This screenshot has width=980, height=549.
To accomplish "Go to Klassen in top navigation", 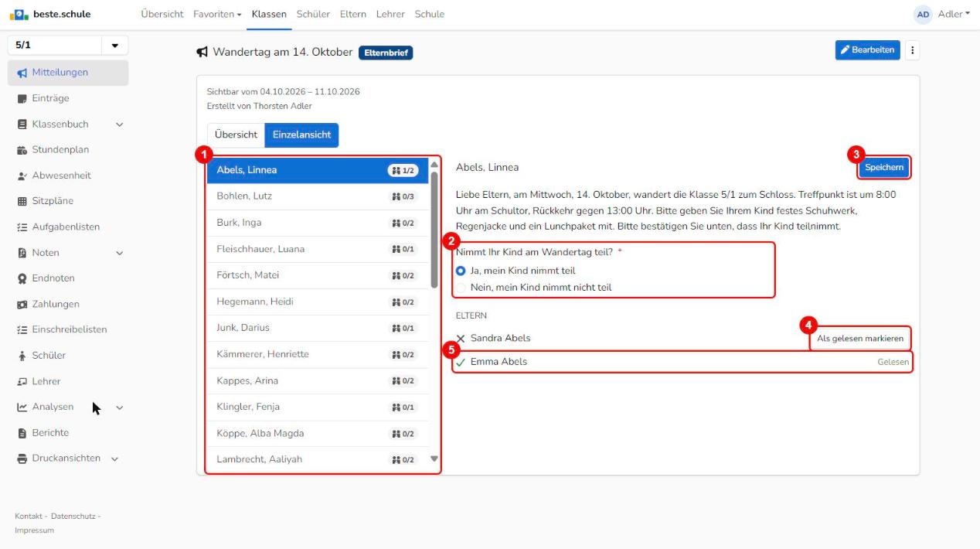I will (x=269, y=14).
